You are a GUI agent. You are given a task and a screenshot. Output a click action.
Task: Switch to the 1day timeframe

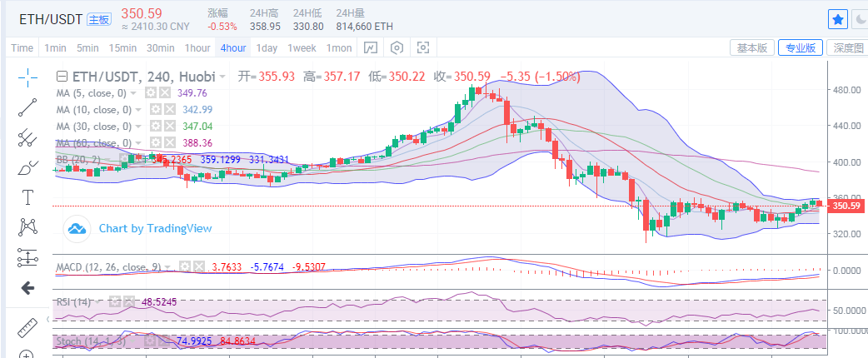(267, 47)
